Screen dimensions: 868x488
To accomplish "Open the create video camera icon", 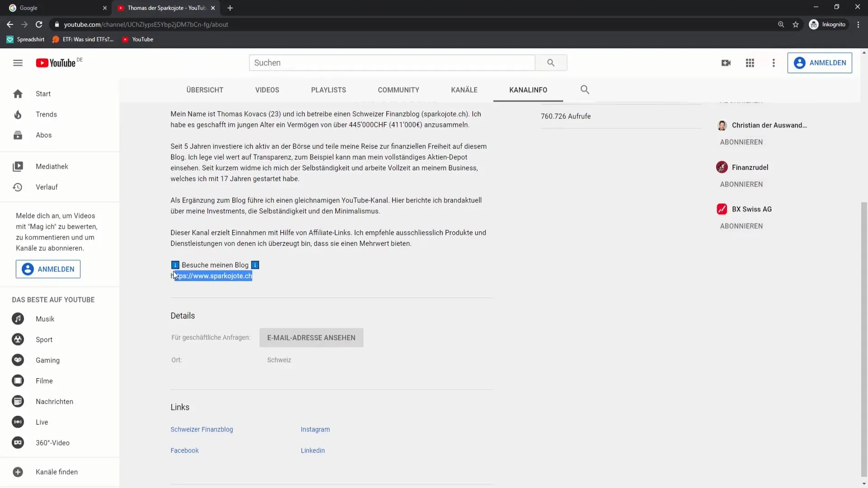I will tap(726, 63).
